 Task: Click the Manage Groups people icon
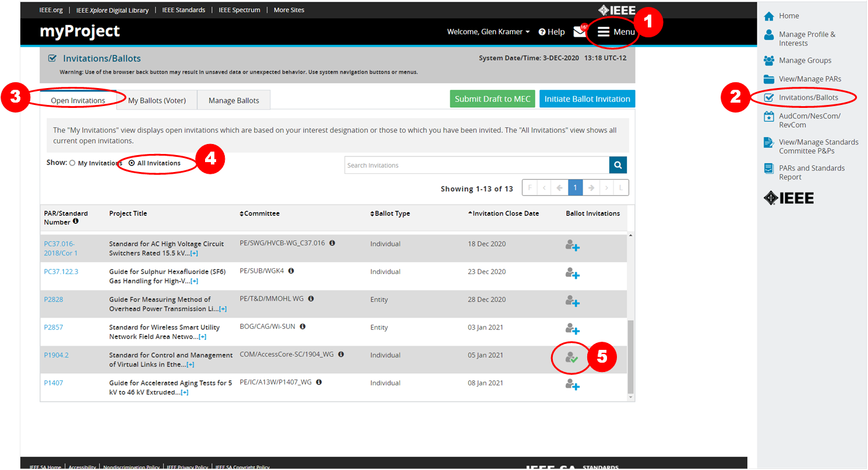[x=769, y=60]
